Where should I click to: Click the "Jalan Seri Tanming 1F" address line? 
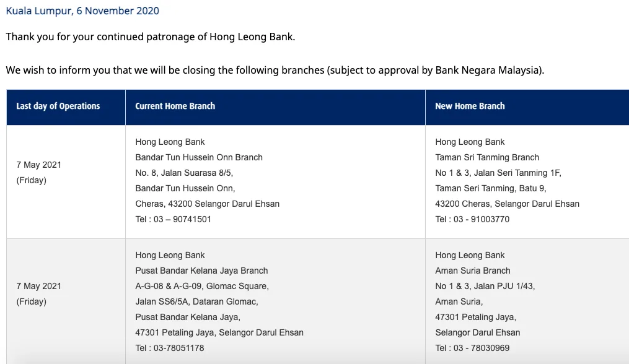pyautogui.click(x=498, y=173)
